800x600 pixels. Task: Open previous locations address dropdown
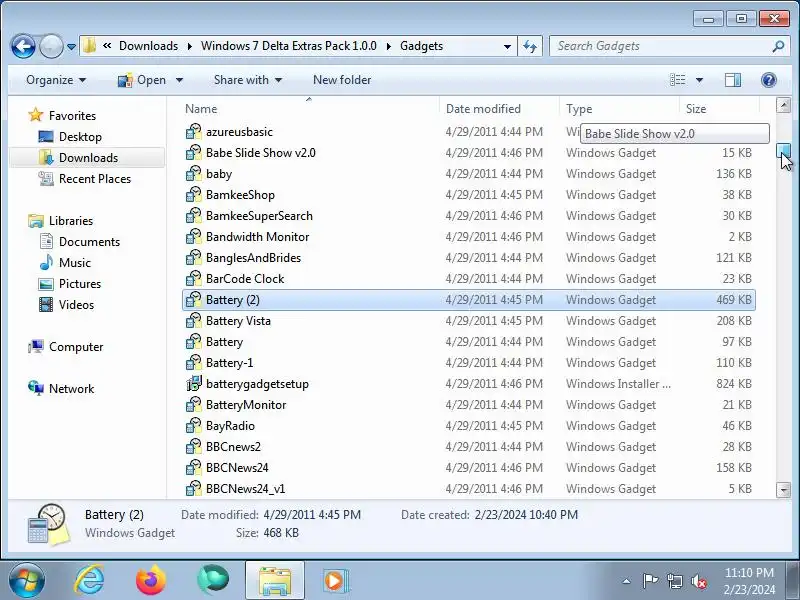click(507, 46)
